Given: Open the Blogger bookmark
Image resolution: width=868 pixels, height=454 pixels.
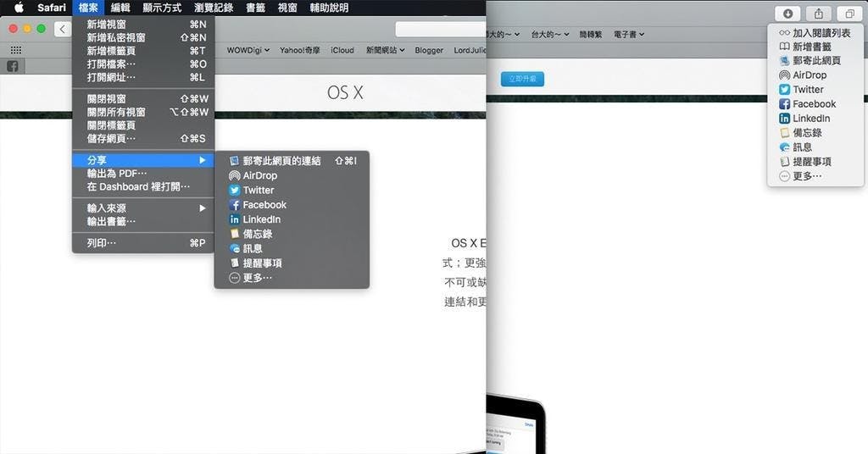Looking at the screenshot, I should [x=429, y=50].
